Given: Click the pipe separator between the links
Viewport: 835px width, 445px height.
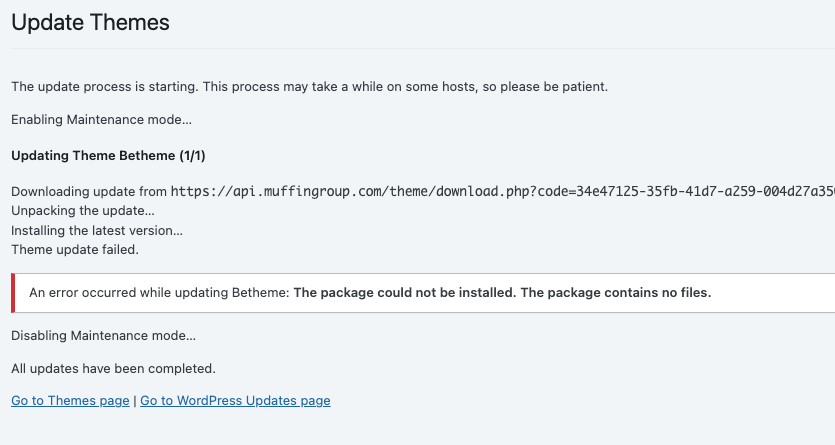Looking at the screenshot, I should 135,401.
